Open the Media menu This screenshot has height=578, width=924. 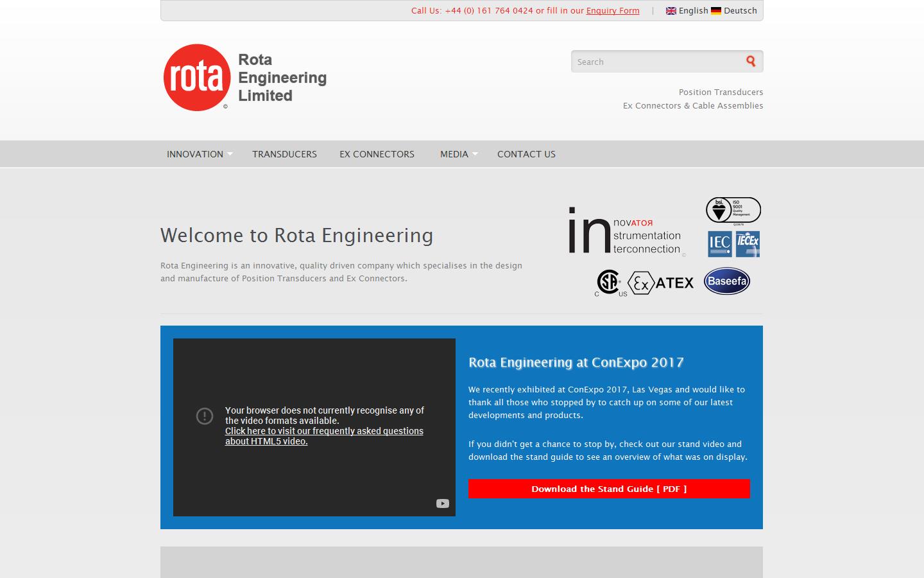(x=454, y=154)
